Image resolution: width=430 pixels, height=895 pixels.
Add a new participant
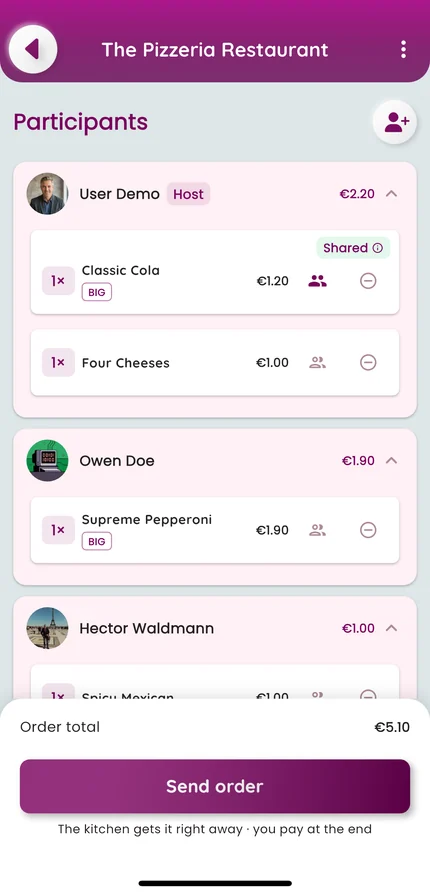tap(395, 122)
